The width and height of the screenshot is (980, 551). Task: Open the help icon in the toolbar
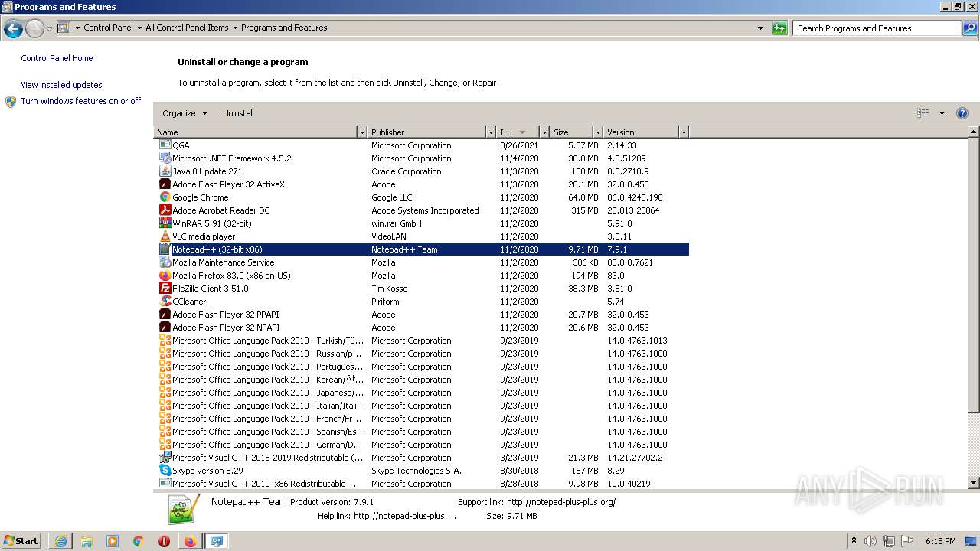(x=962, y=113)
